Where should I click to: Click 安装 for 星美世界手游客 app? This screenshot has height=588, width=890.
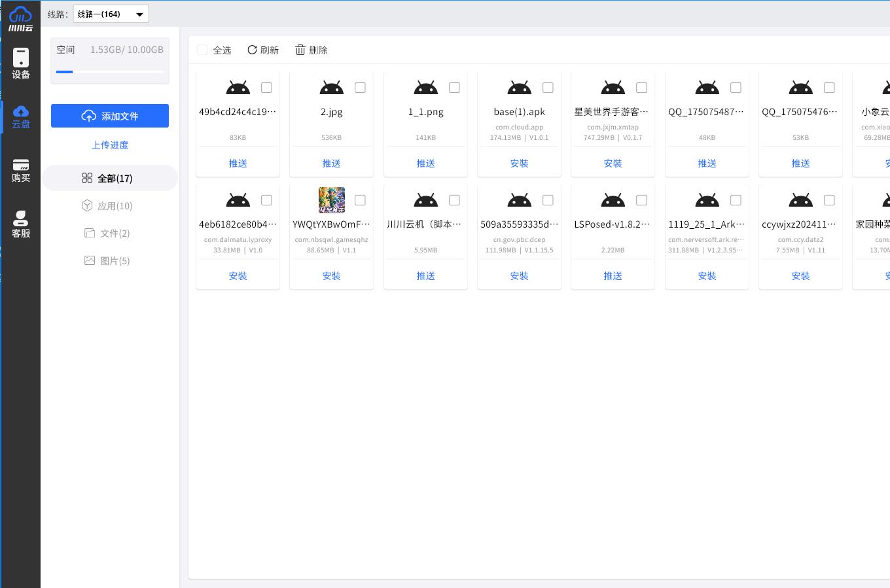[x=613, y=164]
